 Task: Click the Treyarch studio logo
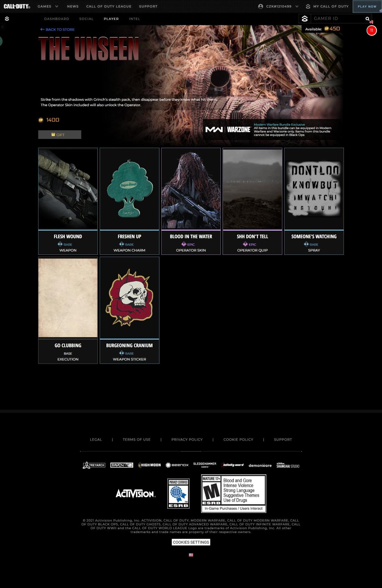pos(94,465)
